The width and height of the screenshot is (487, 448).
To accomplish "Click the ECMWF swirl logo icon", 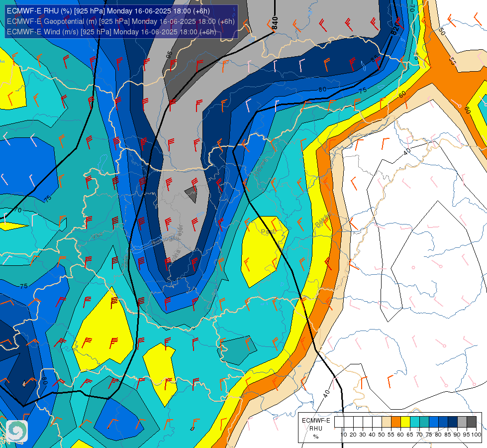I will pos(17,431).
